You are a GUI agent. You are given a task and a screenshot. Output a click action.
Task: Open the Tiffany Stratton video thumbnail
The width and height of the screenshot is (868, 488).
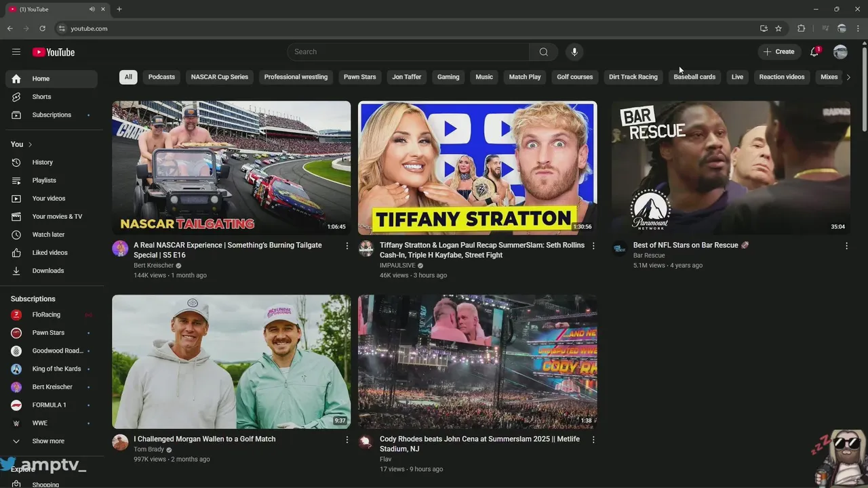(477, 168)
